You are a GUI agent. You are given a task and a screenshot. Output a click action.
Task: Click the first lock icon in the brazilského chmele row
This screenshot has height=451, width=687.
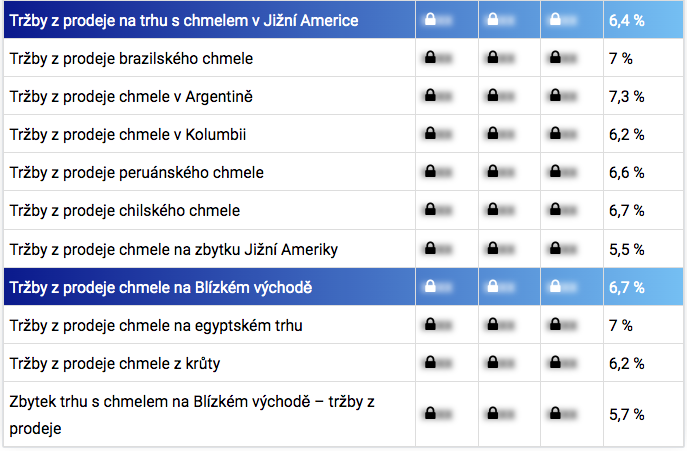pyautogui.click(x=429, y=58)
